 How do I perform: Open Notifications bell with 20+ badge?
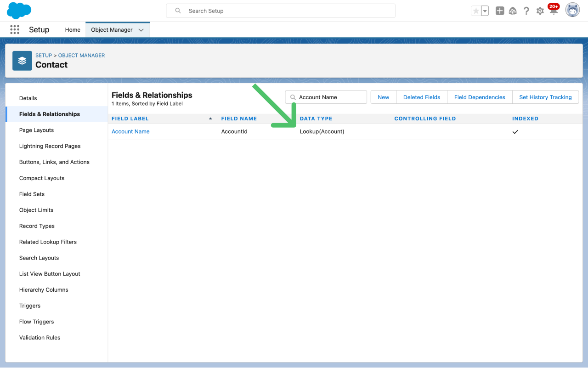(x=554, y=10)
